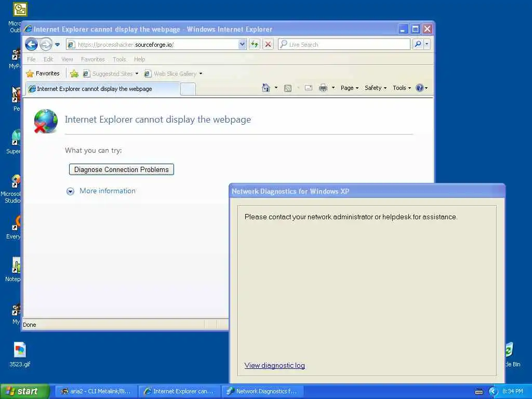This screenshot has width=532, height=399.
Task: Open the Favorites star button
Action: point(43,73)
